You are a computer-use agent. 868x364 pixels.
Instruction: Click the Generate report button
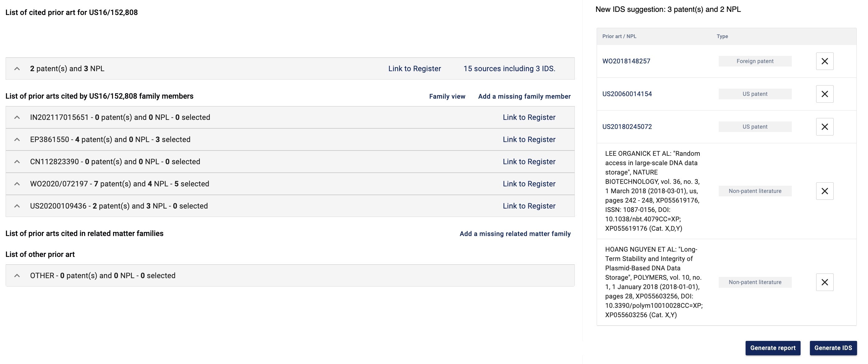(773, 348)
